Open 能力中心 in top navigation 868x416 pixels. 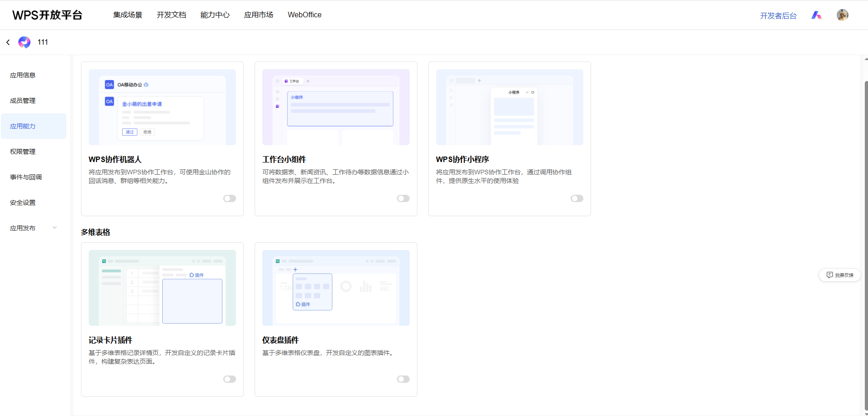coord(215,15)
